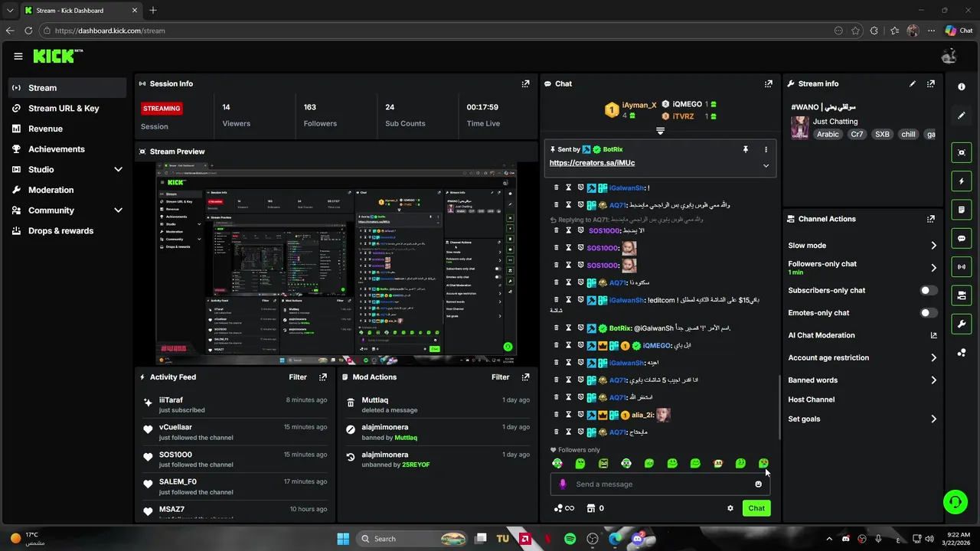Toggle the broadcast signal widget in right sidebar
The image size is (980, 551).
pyautogui.click(x=962, y=267)
